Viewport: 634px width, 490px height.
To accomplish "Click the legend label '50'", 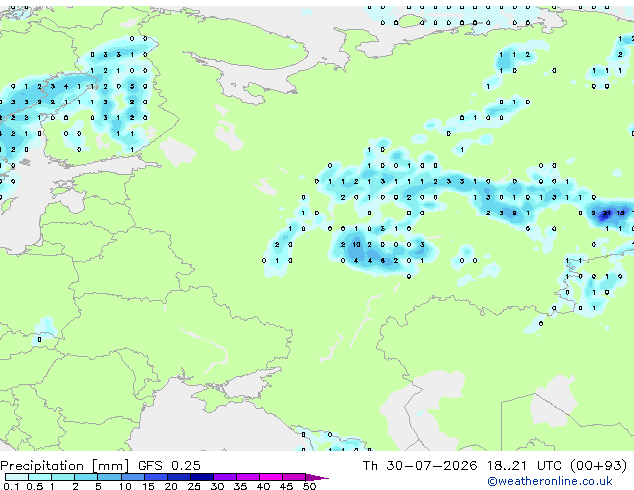I will pyautogui.click(x=309, y=486).
